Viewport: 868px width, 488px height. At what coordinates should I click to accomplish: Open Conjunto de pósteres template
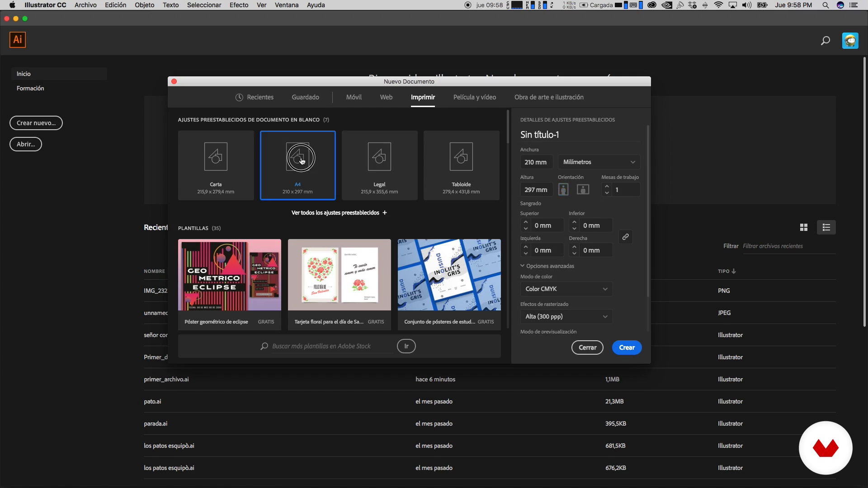449,284
